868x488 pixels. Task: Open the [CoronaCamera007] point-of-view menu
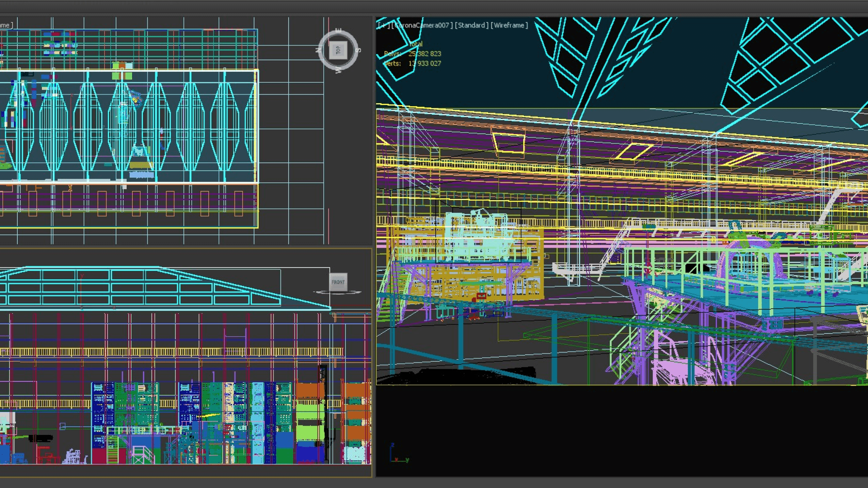point(421,25)
